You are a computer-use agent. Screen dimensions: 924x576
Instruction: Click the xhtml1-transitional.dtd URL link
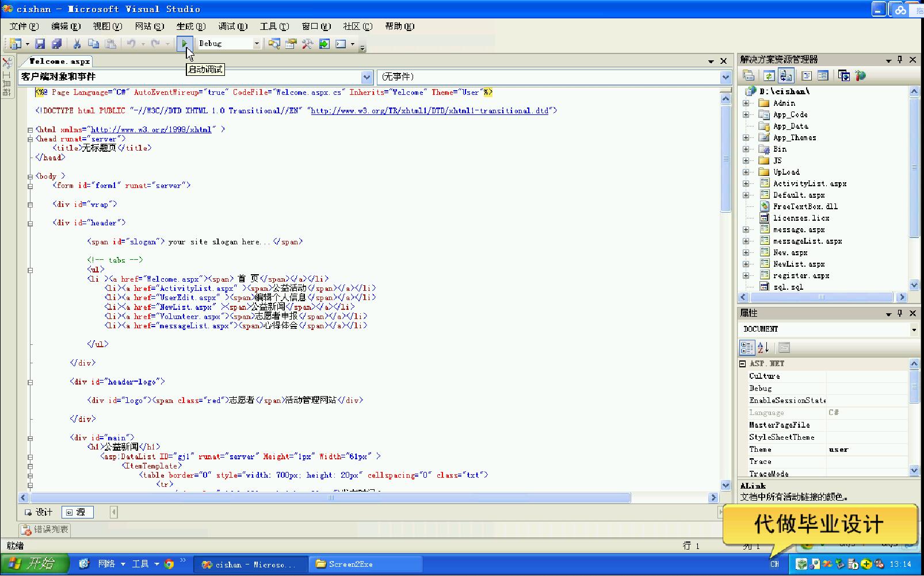430,111
